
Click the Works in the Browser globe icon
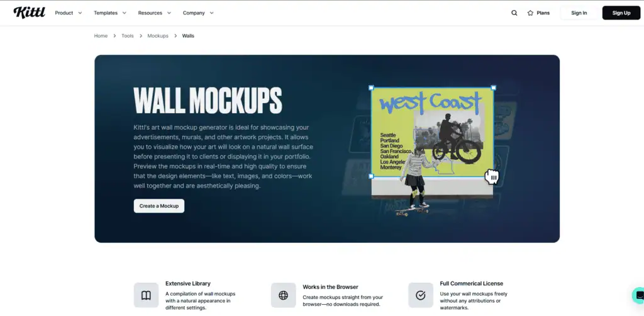pyautogui.click(x=284, y=295)
